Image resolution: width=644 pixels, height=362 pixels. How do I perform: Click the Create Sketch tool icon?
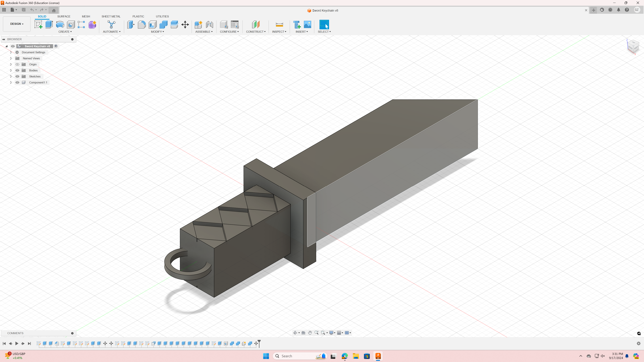38,24
